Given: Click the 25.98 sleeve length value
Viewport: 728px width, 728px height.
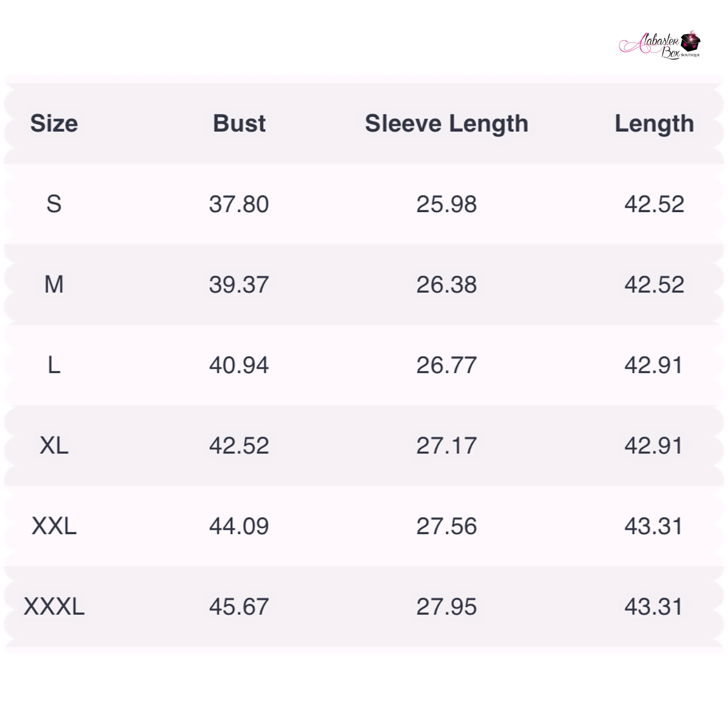Looking at the screenshot, I should point(446,204).
